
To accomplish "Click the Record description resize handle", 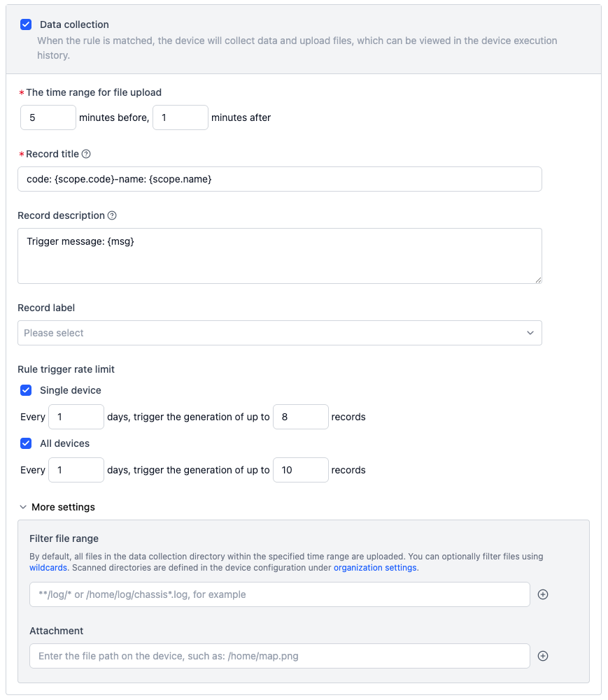I will pos(538,280).
